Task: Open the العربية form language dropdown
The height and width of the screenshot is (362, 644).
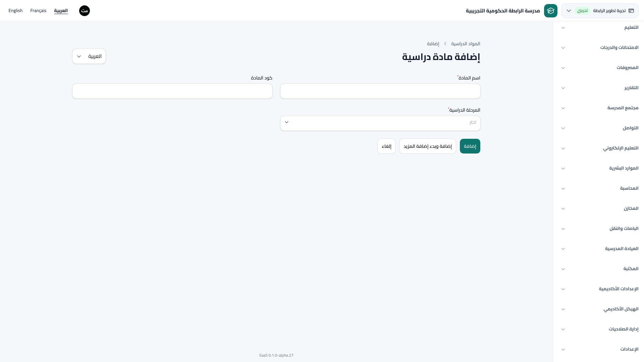Action: (89, 56)
